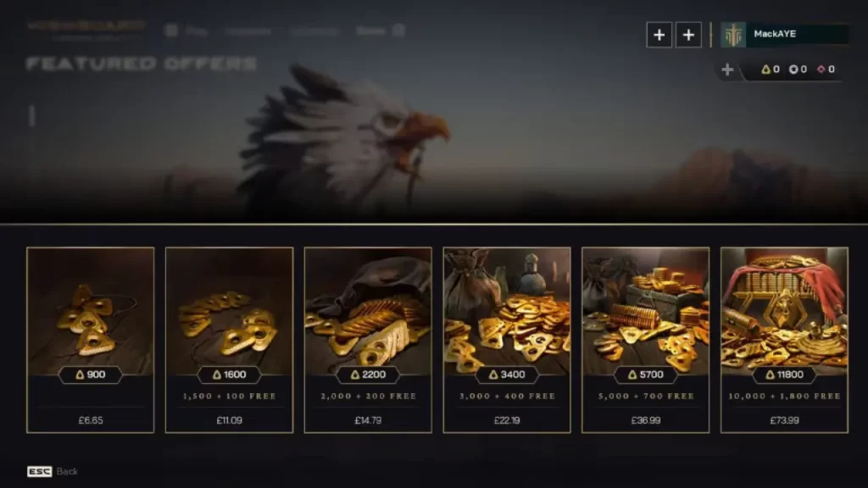Click the plus button beside the player emblem
The image size is (868, 488).
coord(688,35)
